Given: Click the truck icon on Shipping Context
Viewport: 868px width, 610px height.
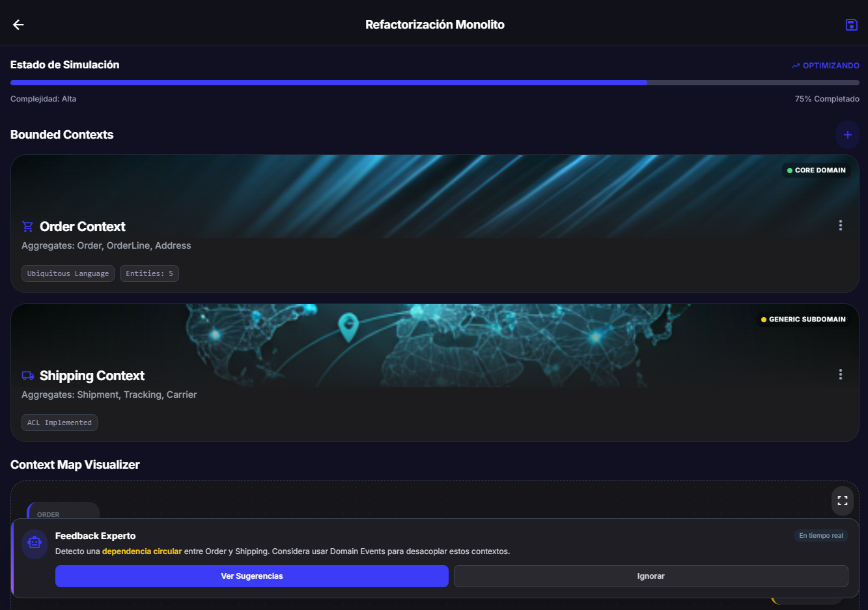Looking at the screenshot, I should [x=27, y=375].
